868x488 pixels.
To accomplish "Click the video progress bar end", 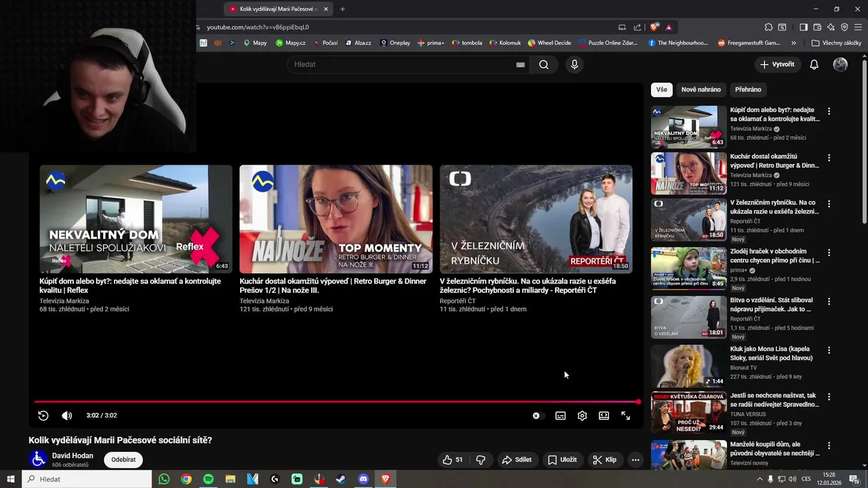I will (x=637, y=402).
